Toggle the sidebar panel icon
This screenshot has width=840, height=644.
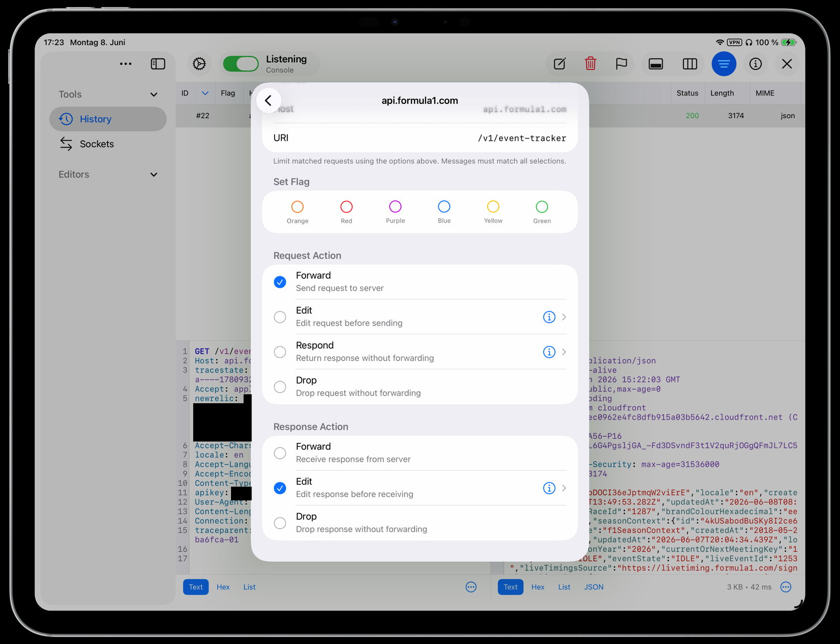158,64
